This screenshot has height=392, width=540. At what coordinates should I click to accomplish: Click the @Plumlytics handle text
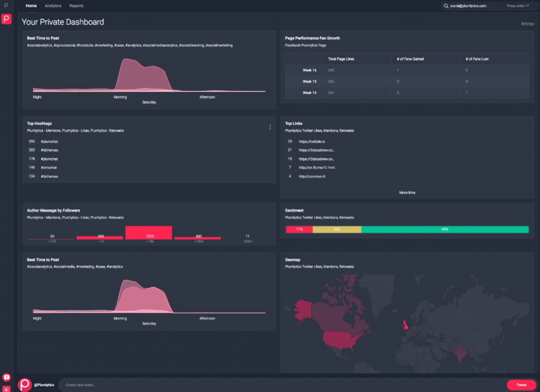coord(44,385)
